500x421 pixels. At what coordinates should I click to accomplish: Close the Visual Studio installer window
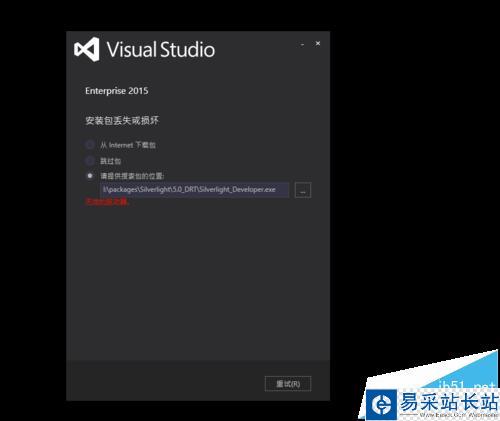click(x=318, y=43)
